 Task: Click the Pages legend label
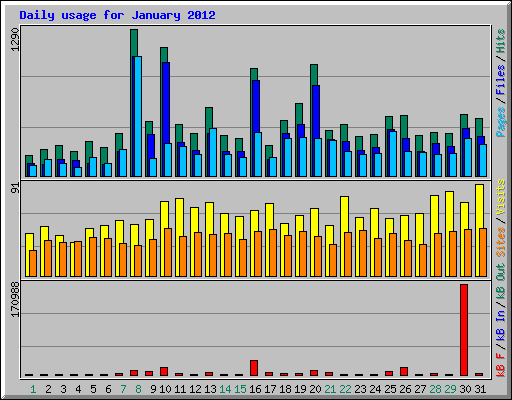(x=501, y=122)
